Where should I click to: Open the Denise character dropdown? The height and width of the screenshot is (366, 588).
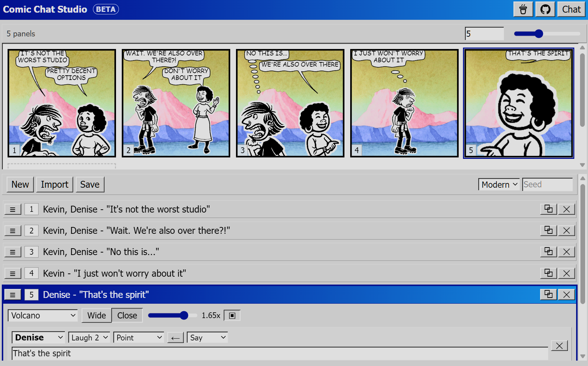point(39,338)
